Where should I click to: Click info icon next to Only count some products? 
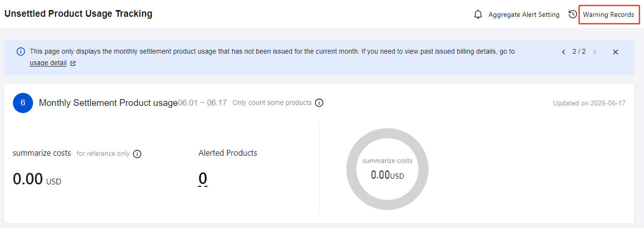[319, 103]
